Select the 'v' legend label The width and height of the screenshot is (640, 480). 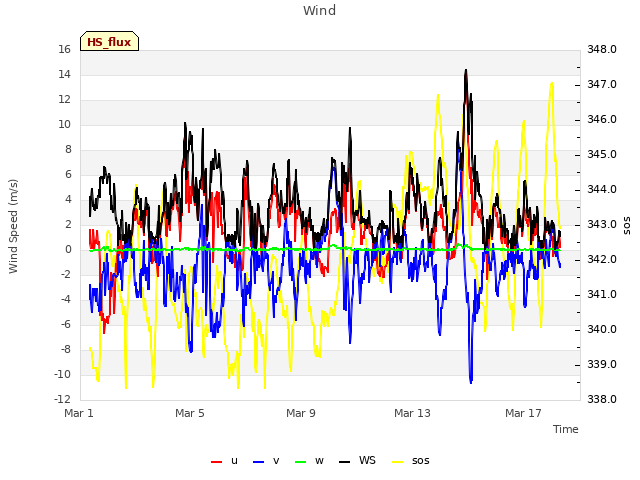276,461
